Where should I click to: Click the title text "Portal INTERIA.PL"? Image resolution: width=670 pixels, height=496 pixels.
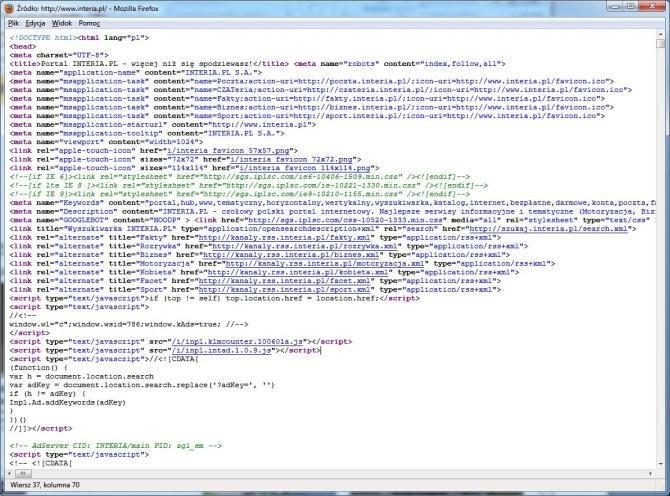coord(79,64)
